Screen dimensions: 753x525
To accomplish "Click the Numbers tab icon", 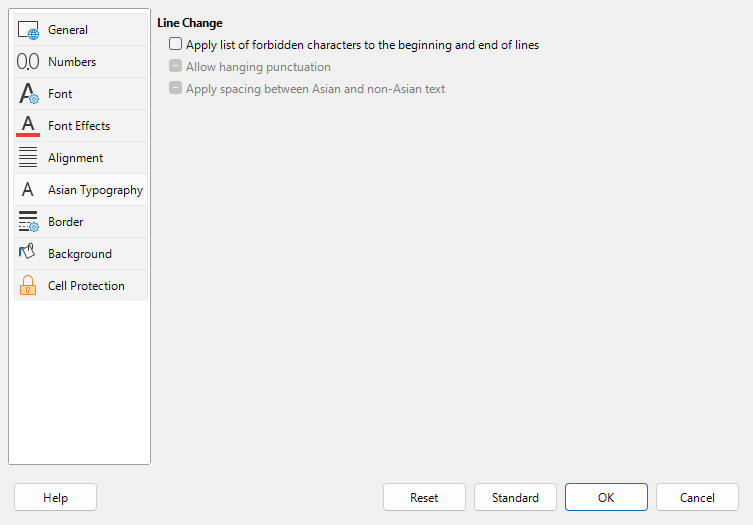I will point(28,62).
